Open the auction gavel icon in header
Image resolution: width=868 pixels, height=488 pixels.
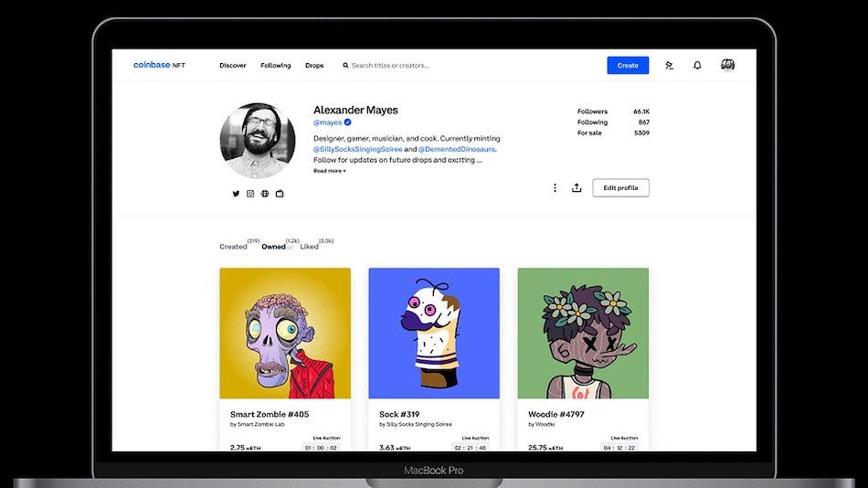pos(669,66)
